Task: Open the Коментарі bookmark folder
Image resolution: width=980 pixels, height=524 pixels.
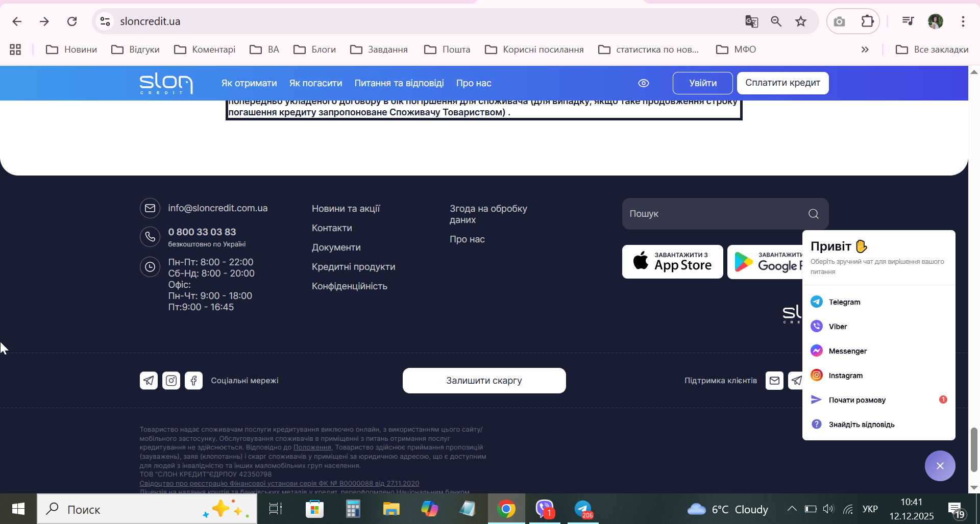Action: 205,49
